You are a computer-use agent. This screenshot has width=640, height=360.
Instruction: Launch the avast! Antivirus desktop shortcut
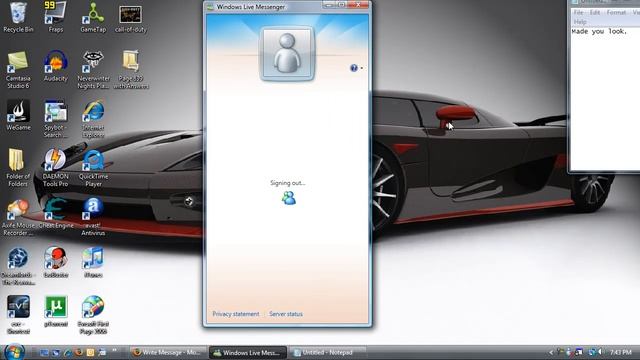93,217
